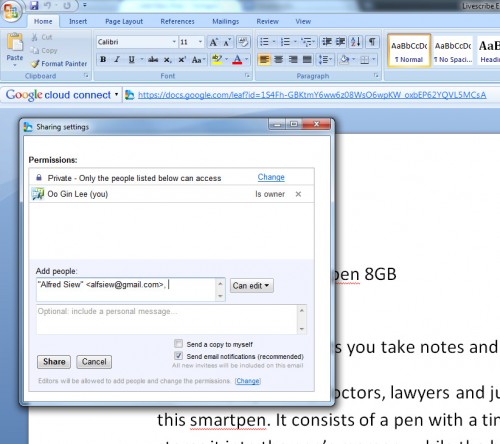Start a numbered list
The width and height of the screenshot is (500, 444).
(285, 42)
